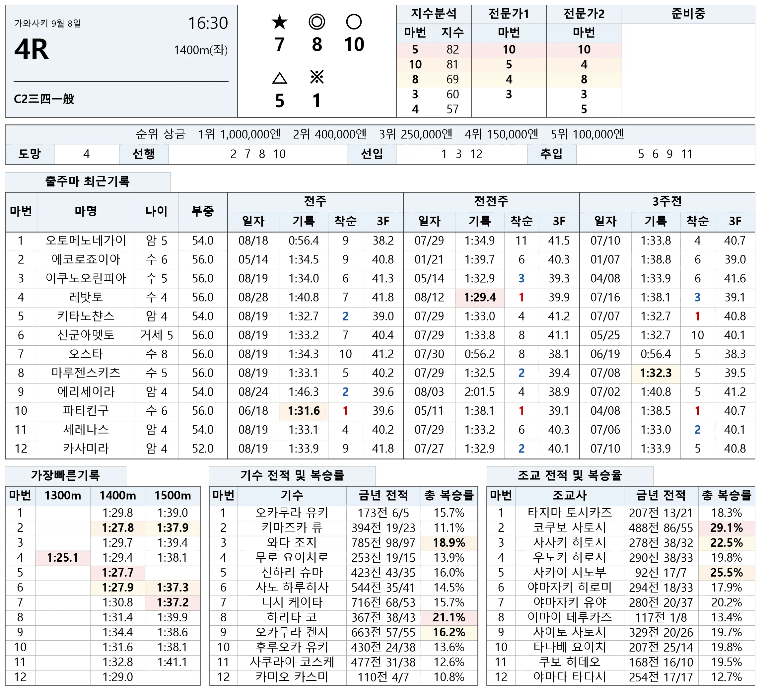Switch to the 전문가1 column header
The height and width of the screenshot is (700, 760).
tap(509, 14)
